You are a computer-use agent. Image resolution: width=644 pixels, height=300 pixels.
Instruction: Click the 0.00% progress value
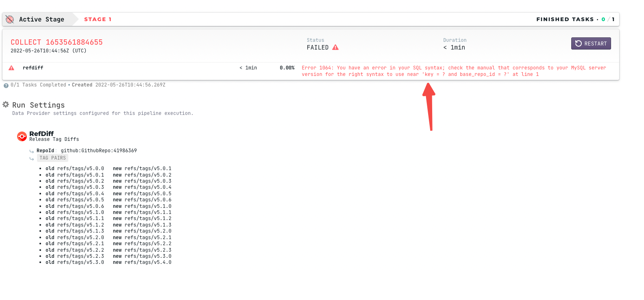(287, 68)
